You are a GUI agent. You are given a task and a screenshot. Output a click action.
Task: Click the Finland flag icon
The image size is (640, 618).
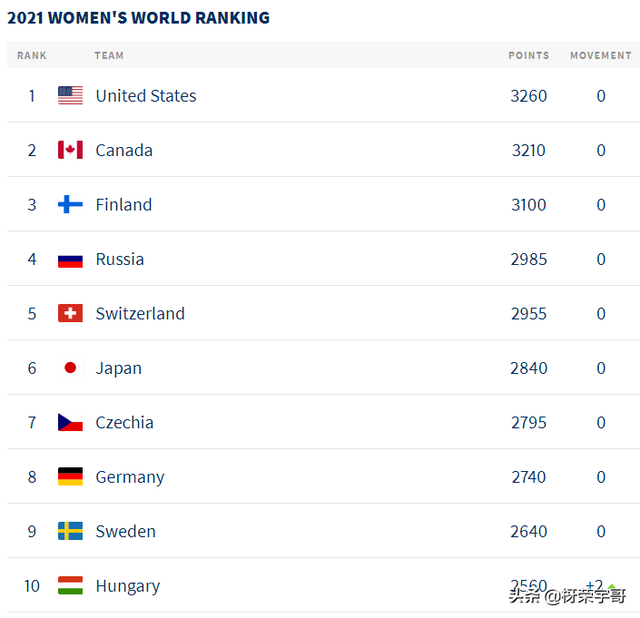pyautogui.click(x=70, y=204)
